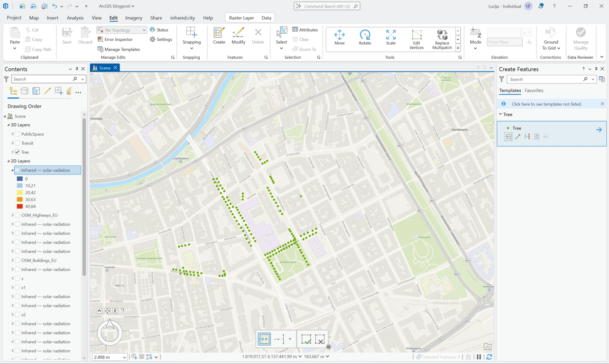This screenshot has width=609, height=364.
Task: Open the Analysis ribbon tab
Action: point(75,18)
